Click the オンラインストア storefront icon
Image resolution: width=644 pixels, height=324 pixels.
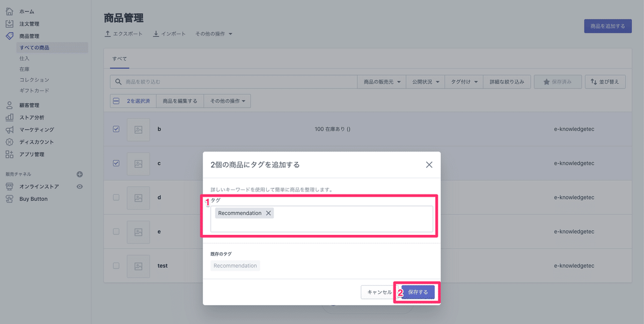tap(9, 186)
